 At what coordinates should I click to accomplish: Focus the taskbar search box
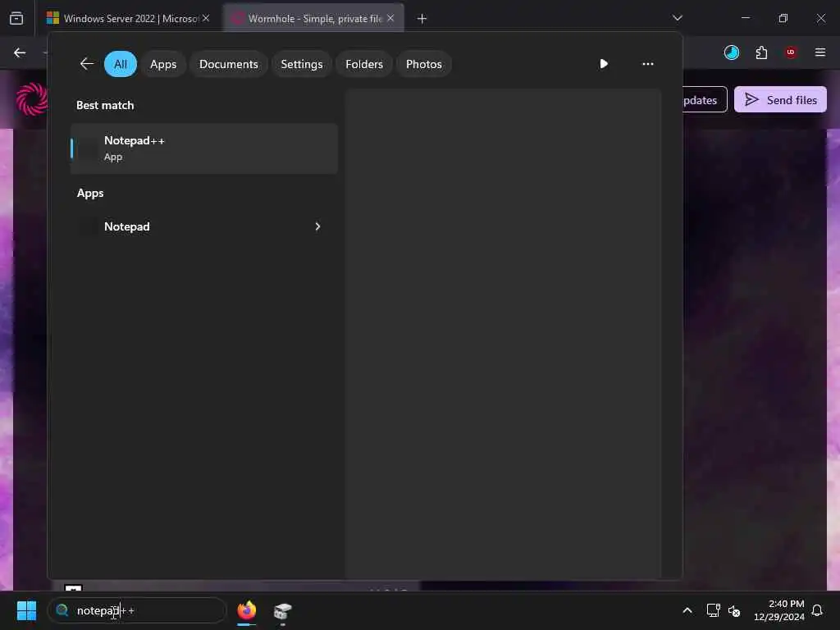(x=137, y=610)
